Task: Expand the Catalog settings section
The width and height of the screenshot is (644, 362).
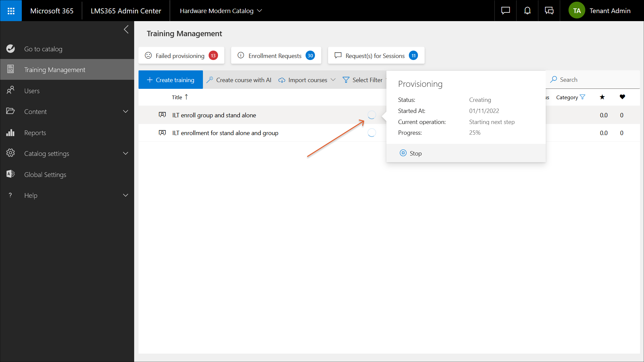Action: coord(125,154)
